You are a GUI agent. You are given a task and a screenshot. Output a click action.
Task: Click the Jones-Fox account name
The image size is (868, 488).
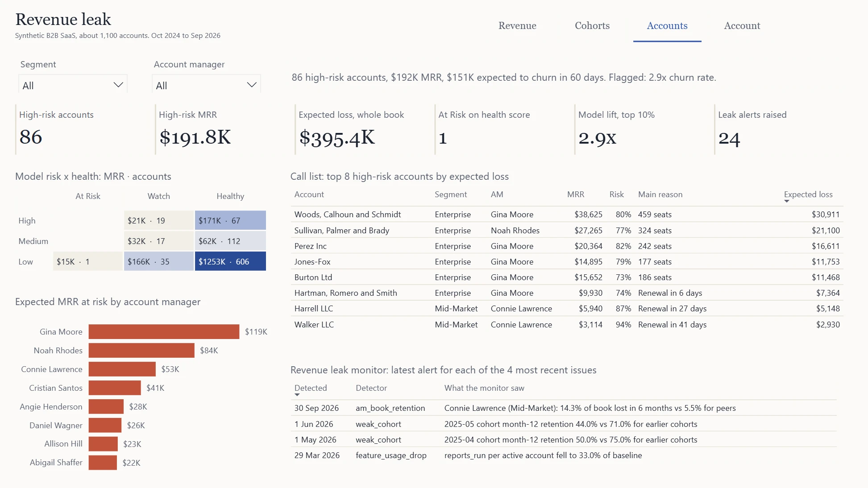[312, 262]
